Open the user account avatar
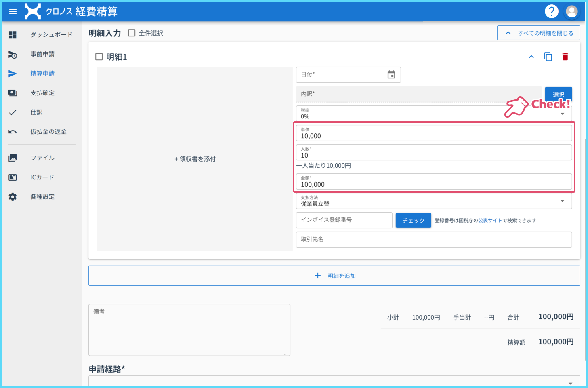The width and height of the screenshot is (588, 388). pyautogui.click(x=571, y=11)
